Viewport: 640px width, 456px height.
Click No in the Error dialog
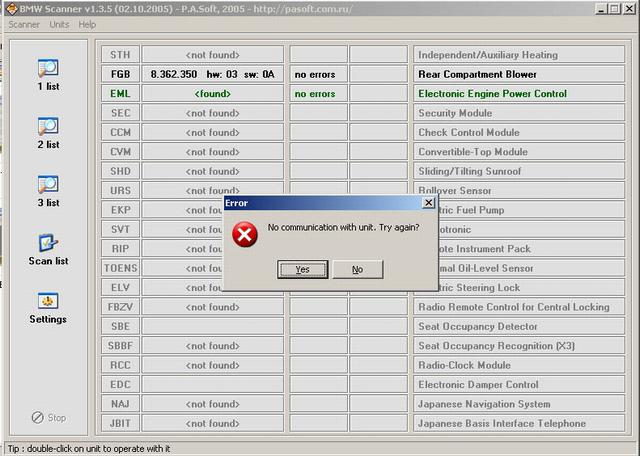(x=357, y=269)
